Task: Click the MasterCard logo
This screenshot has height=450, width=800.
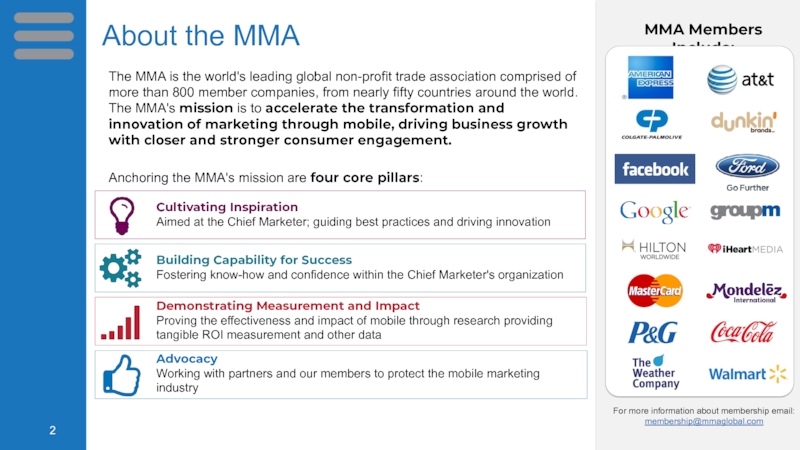Action: pos(654,291)
